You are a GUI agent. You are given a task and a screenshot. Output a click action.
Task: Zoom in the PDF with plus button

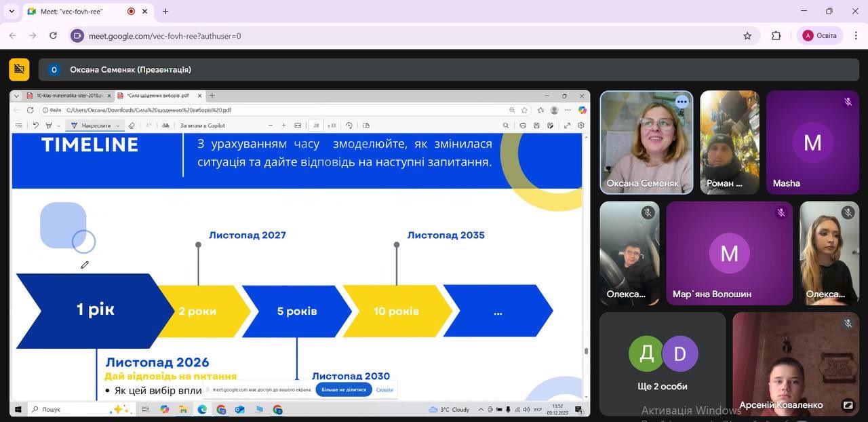[x=284, y=126]
